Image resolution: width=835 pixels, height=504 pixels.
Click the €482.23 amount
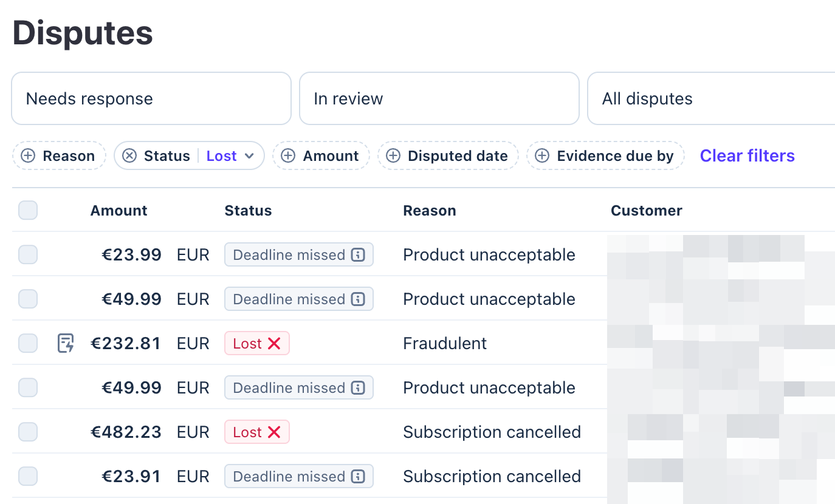click(x=126, y=432)
